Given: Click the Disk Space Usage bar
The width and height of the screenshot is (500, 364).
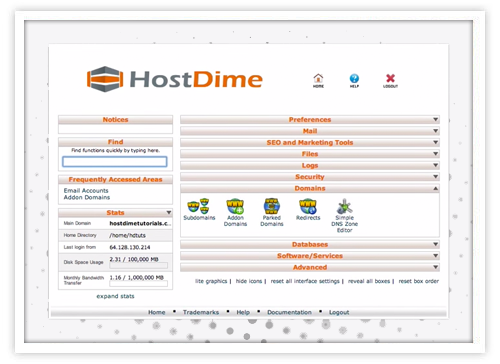Looking at the screenshot, I should click(139, 266).
